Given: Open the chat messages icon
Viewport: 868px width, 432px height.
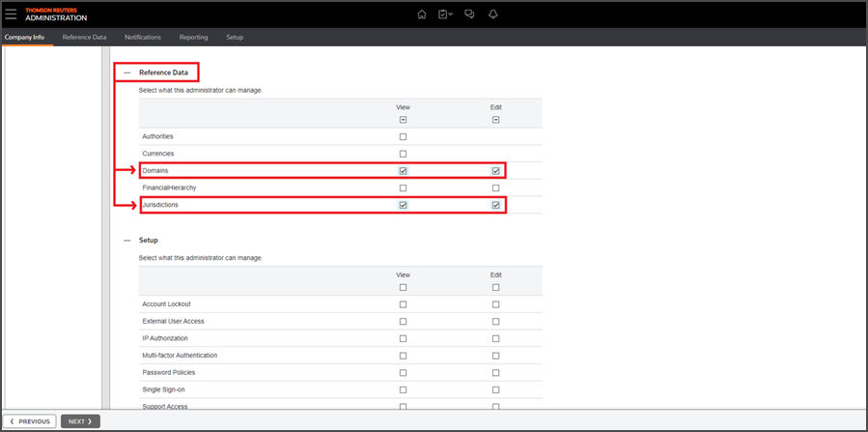Looking at the screenshot, I should [469, 14].
